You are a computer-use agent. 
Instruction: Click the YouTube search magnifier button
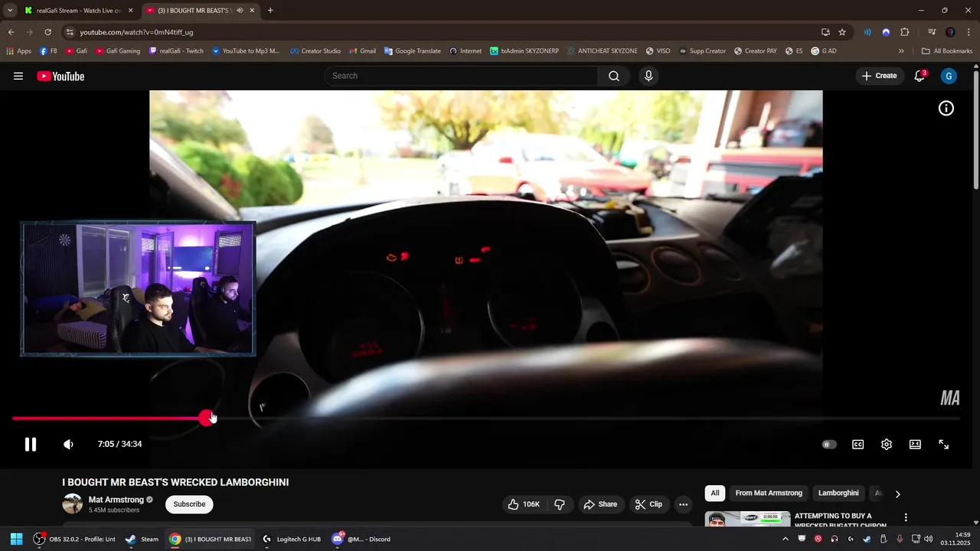(x=614, y=76)
